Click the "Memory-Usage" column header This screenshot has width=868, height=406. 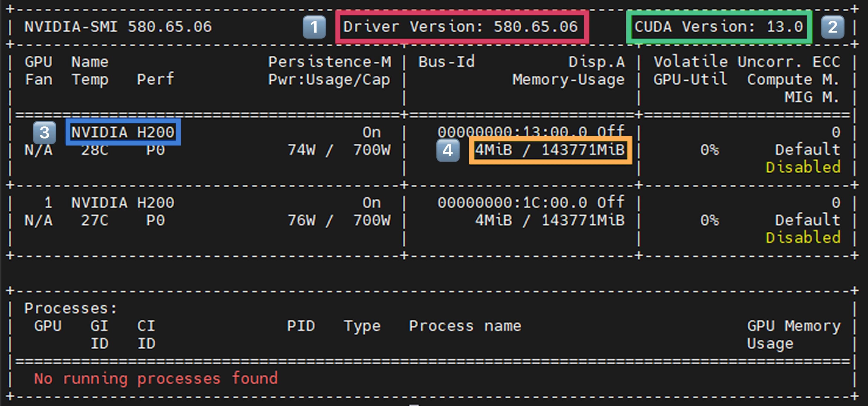coord(568,80)
